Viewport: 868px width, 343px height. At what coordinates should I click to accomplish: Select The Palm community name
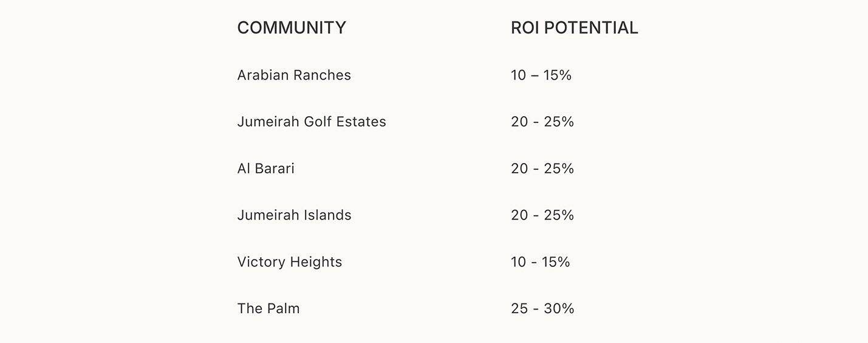pos(268,308)
